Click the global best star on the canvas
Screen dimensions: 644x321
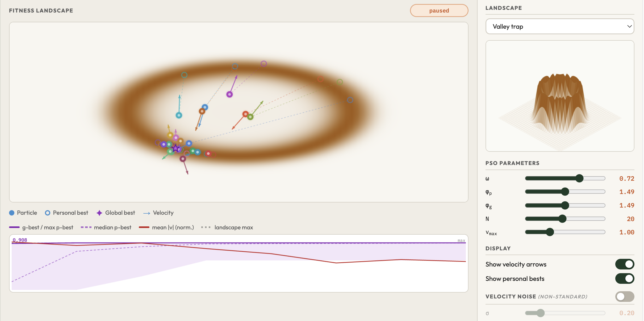[x=176, y=148]
